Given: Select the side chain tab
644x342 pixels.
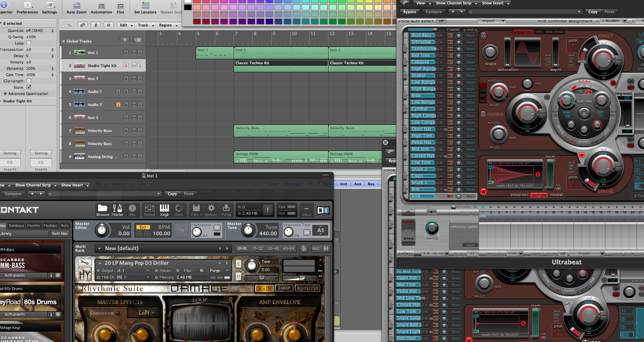Looking at the screenshot, I should tap(554, 32).
